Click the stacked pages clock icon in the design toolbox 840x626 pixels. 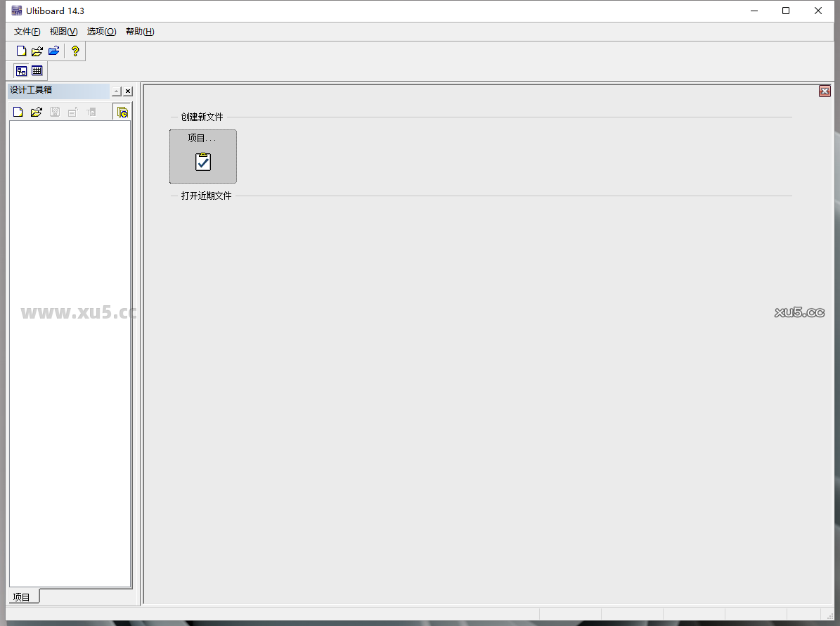click(x=122, y=111)
